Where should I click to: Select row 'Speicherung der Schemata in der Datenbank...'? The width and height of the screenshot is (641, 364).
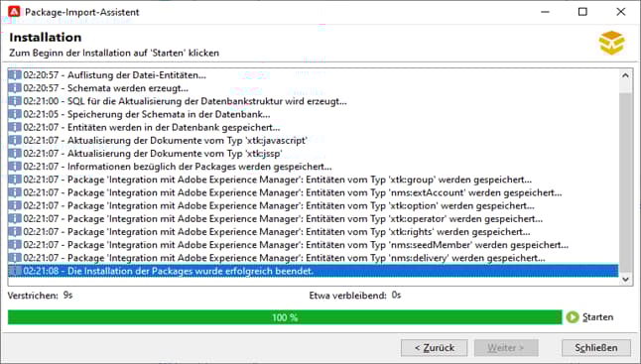[x=314, y=114]
